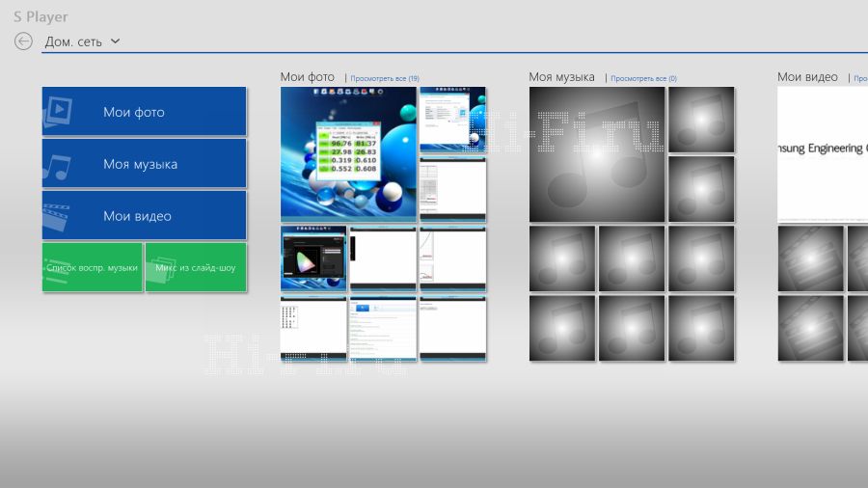The width and height of the screenshot is (868, 488).
Task: Open the Samsung Engineering video thumbnail
Action: click(823, 154)
